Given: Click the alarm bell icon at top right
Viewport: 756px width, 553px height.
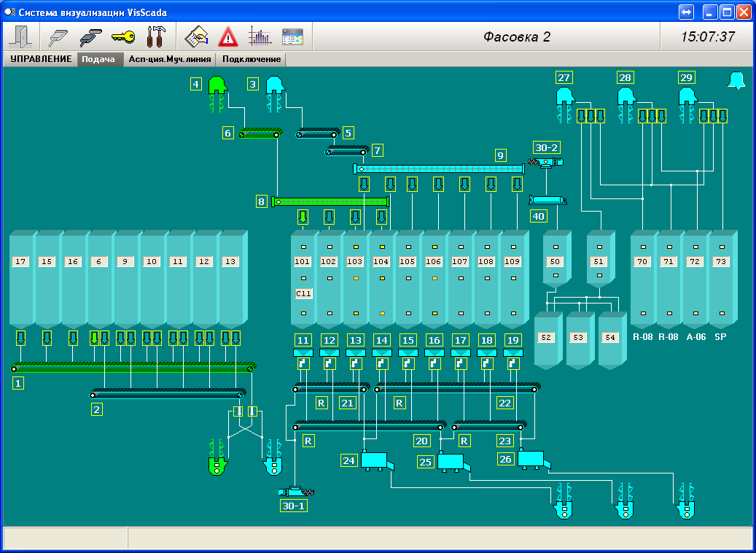Looking at the screenshot, I should pos(736,81).
